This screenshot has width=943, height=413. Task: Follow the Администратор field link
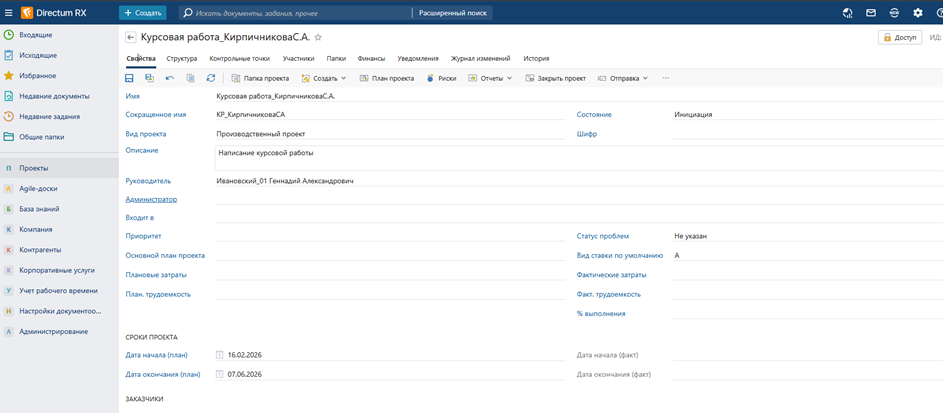(151, 200)
